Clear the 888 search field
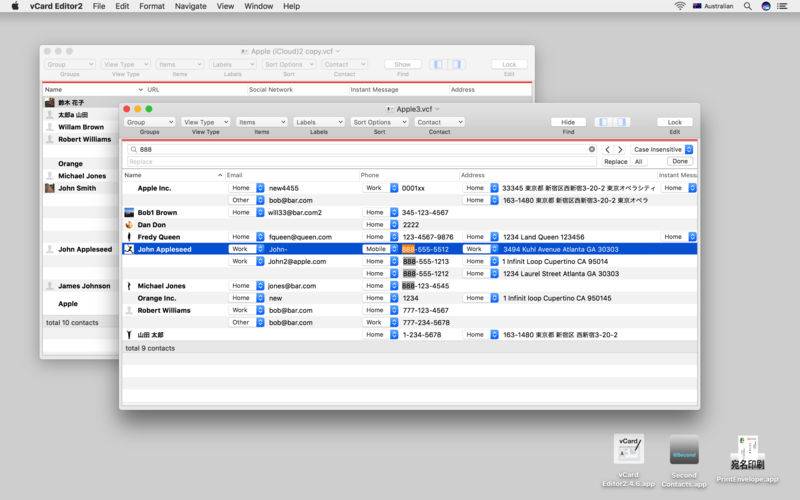Viewport: 800px width, 500px height. [x=592, y=149]
